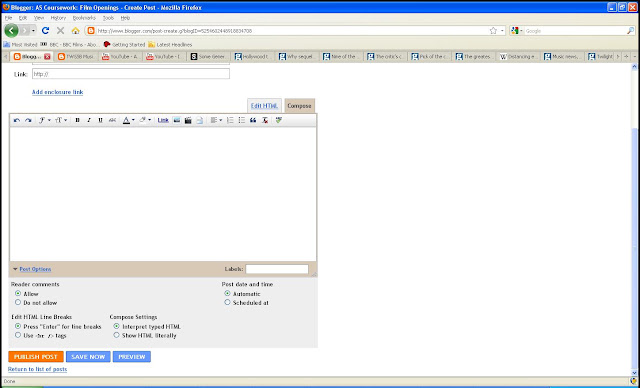The width and height of the screenshot is (640, 388).
Task: Follow Return to list of posts link
Action: tap(38, 369)
